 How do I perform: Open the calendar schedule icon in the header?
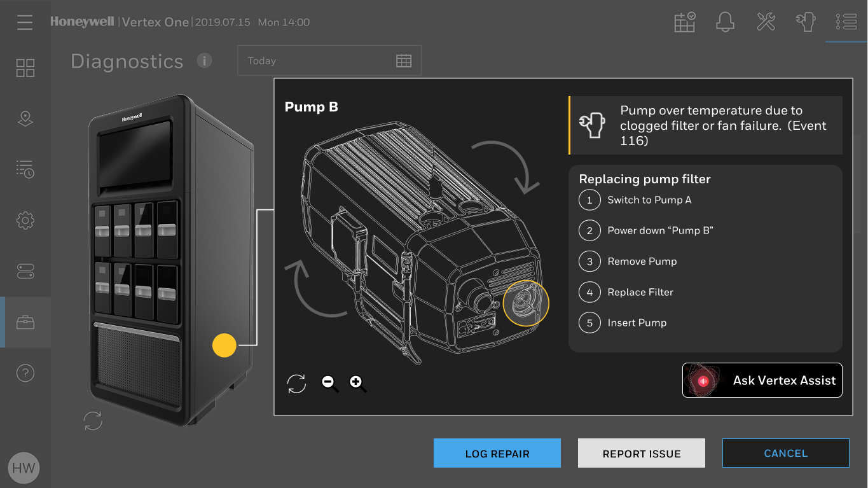pos(685,22)
